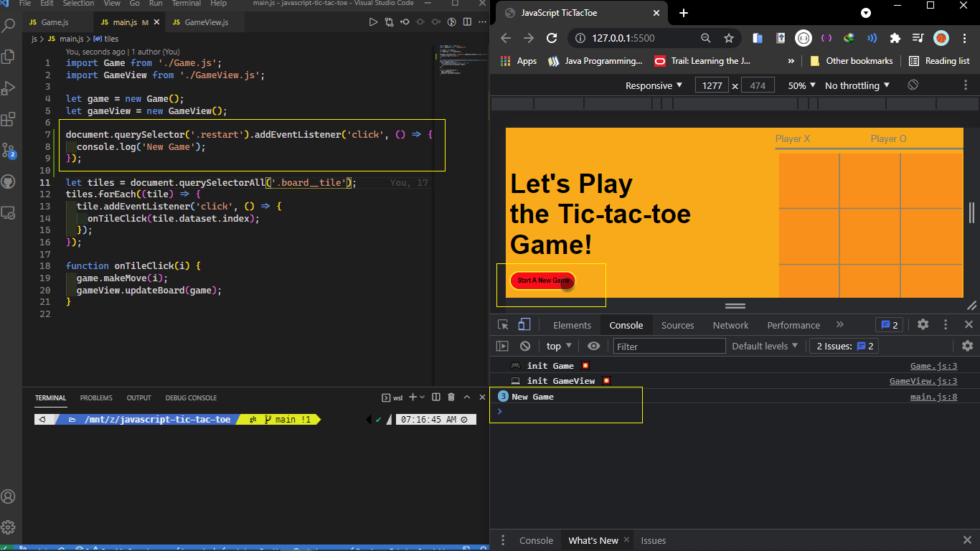Run main.js with the play button

coord(373,22)
